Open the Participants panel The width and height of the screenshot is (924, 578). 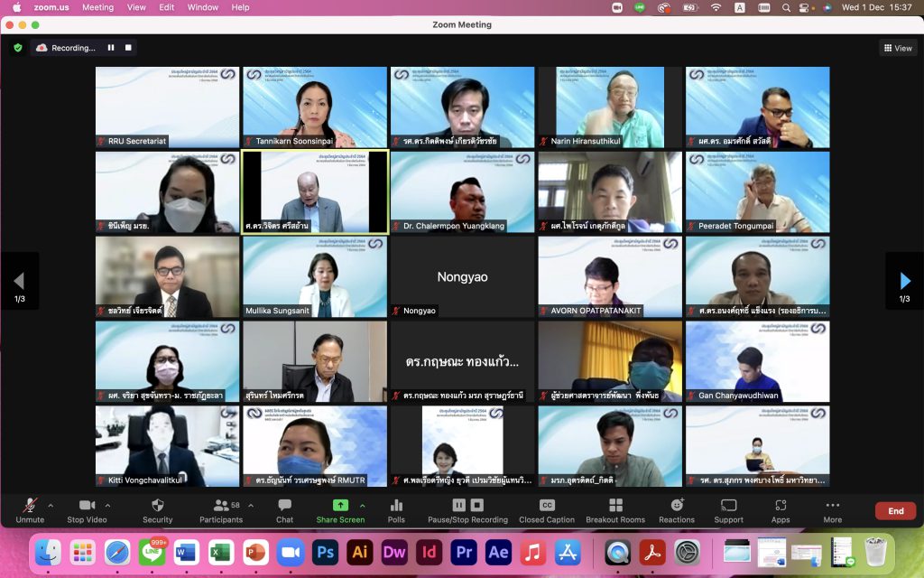pos(221,511)
